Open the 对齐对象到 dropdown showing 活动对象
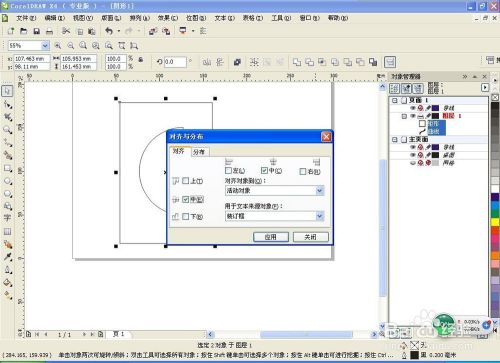 [x=319, y=191]
